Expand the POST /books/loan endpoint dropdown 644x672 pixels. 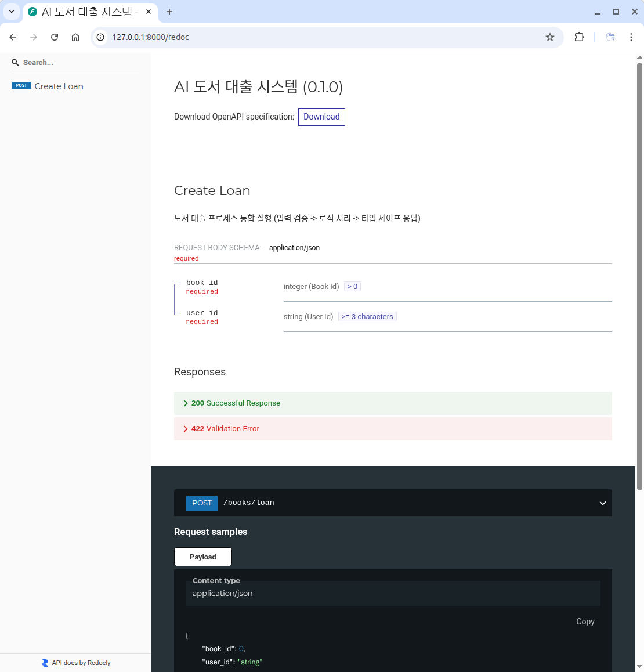[x=602, y=503]
